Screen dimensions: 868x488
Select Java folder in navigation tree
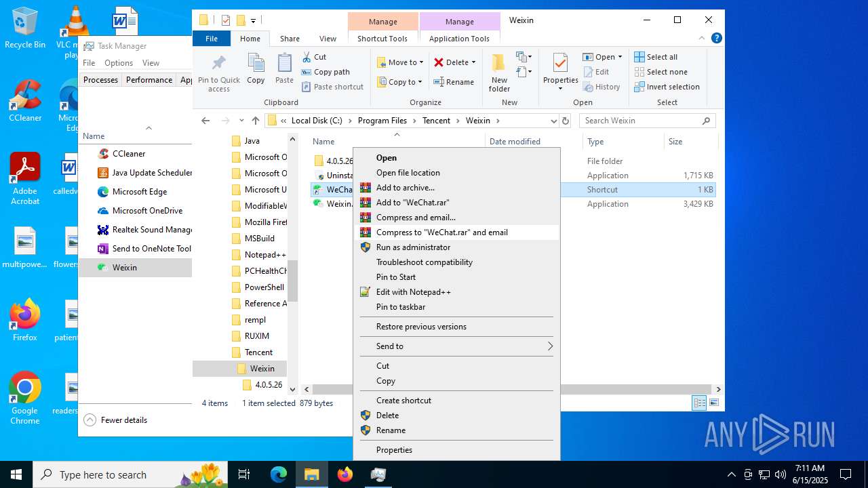[x=252, y=141]
